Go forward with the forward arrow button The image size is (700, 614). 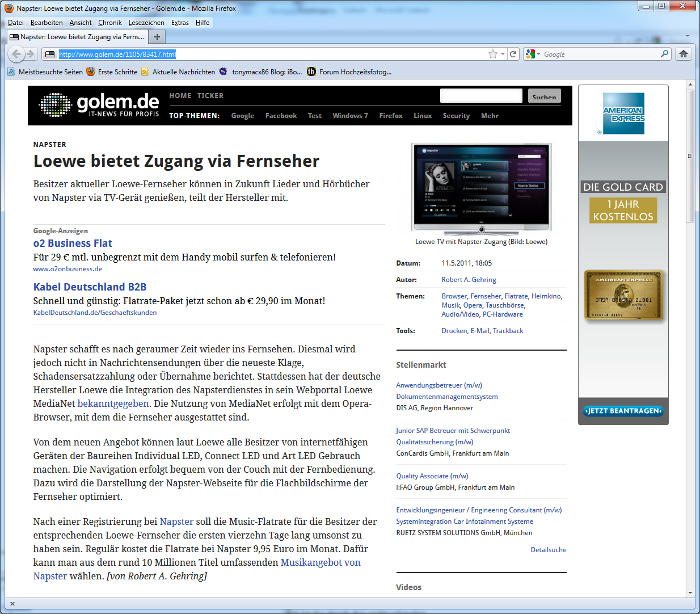tap(31, 54)
